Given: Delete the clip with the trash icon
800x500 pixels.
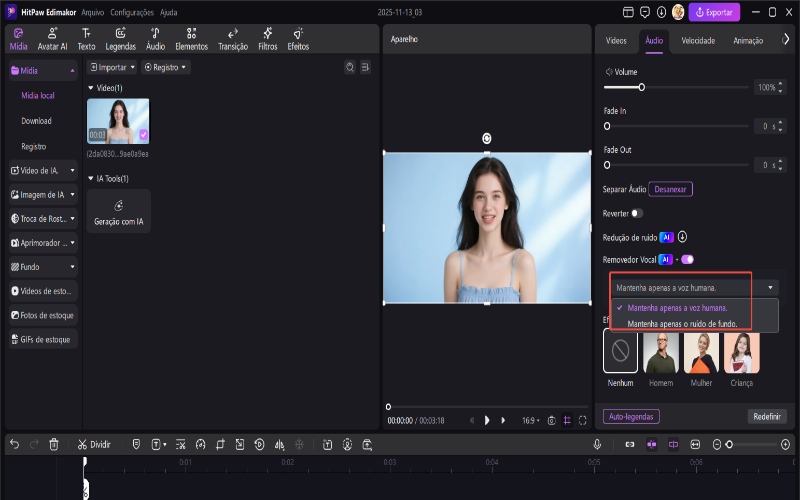Looking at the screenshot, I should point(54,444).
